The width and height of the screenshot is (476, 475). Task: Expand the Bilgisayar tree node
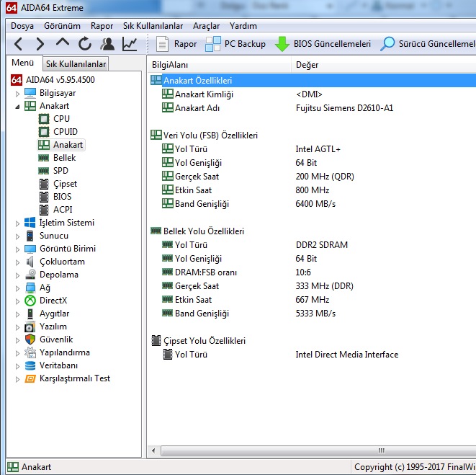[17, 93]
